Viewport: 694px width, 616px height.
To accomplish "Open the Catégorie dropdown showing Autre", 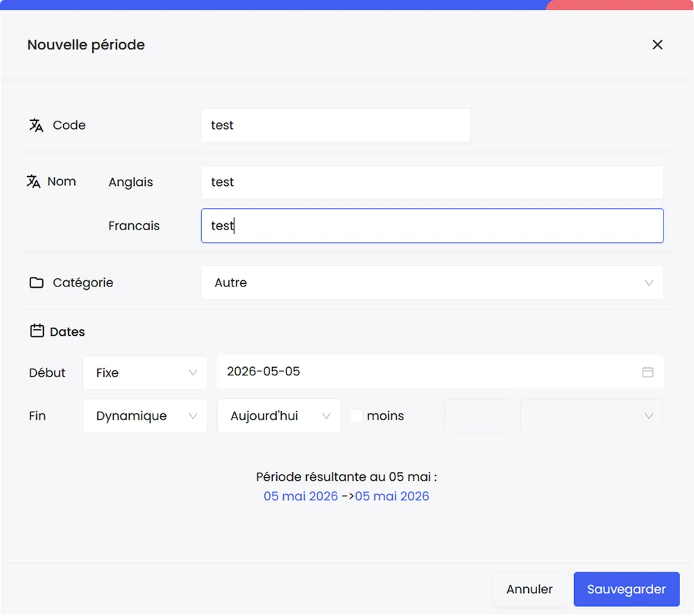I will point(432,283).
